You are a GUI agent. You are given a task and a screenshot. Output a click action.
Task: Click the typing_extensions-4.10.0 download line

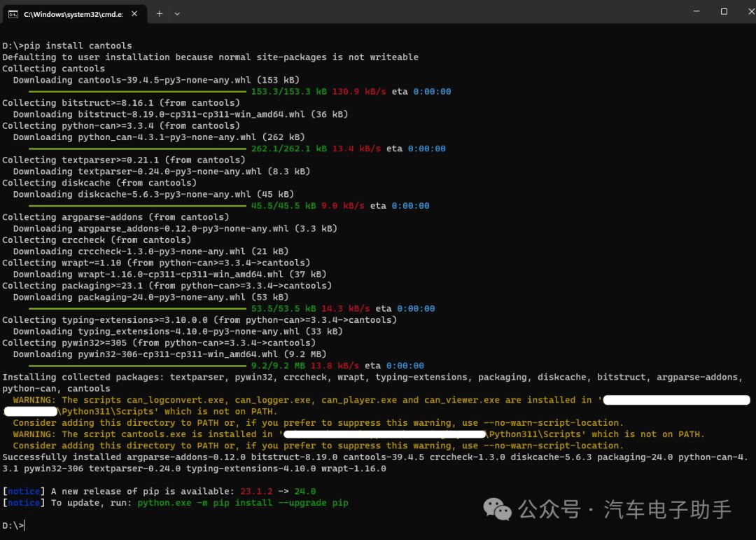coord(177,331)
